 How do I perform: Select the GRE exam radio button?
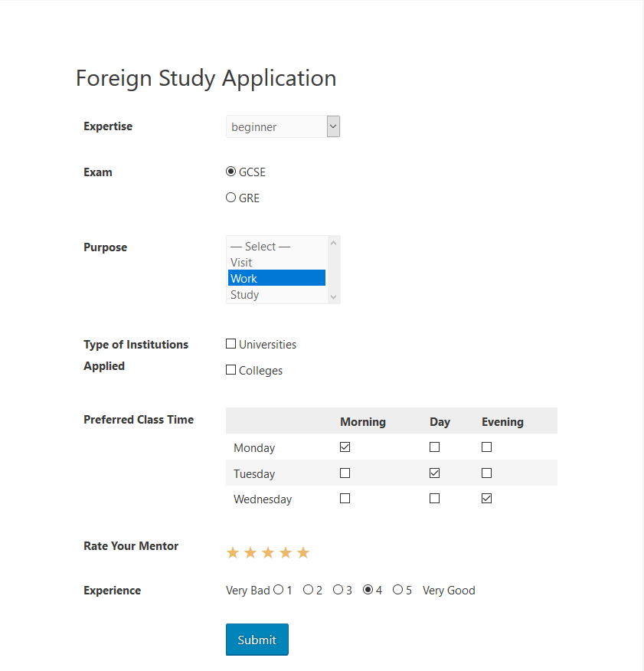click(230, 198)
